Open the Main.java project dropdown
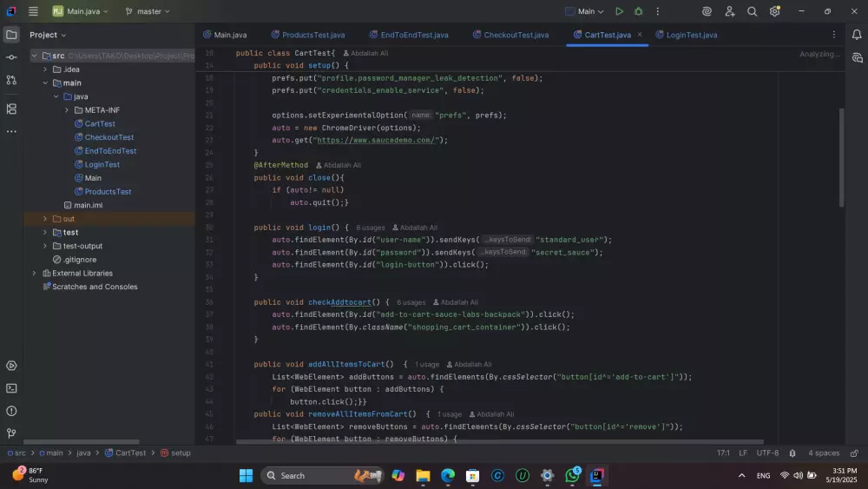 tap(81, 11)
